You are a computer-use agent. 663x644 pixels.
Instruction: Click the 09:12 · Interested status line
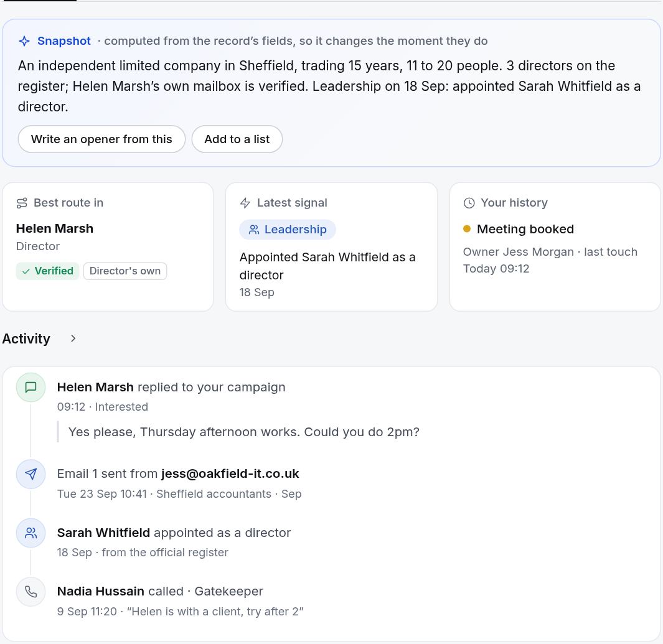tap(103, 407)
